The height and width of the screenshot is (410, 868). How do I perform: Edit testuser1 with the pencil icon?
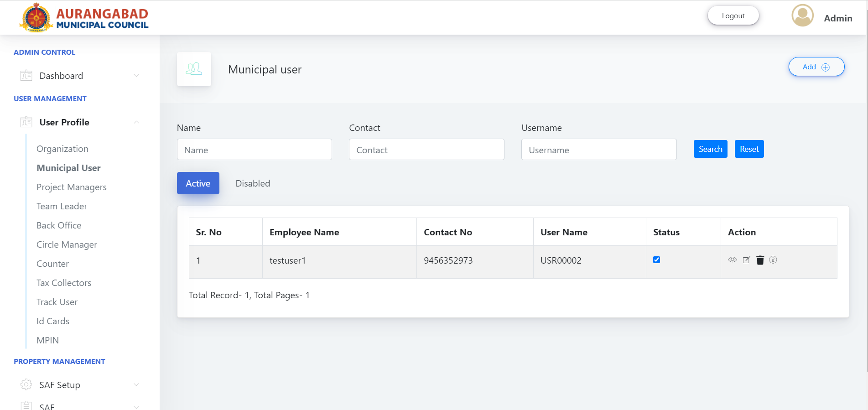746,260
